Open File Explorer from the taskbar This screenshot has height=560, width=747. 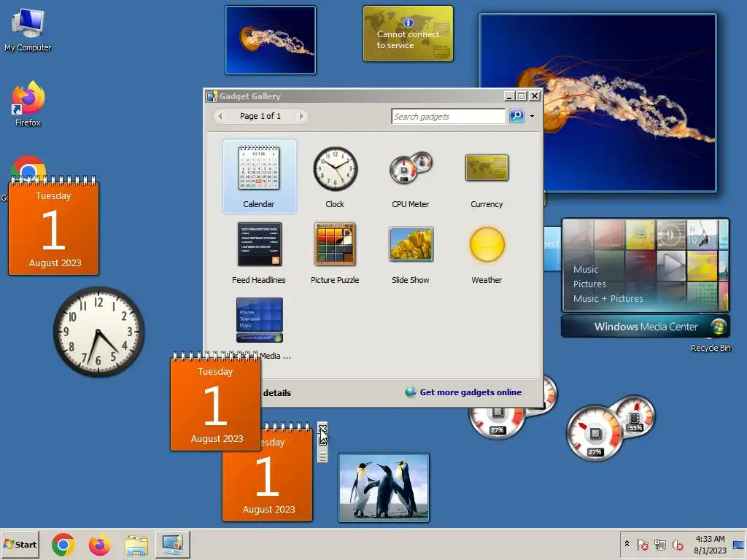[136, 545]
